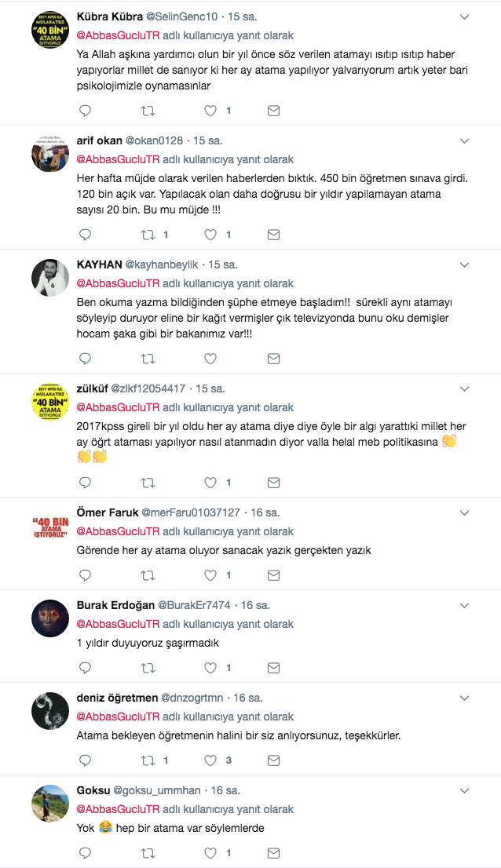This screenshot has height=868, width=501.
Task: Select the retweet icon under KAYHAN's reply
Action: [147, 359]
